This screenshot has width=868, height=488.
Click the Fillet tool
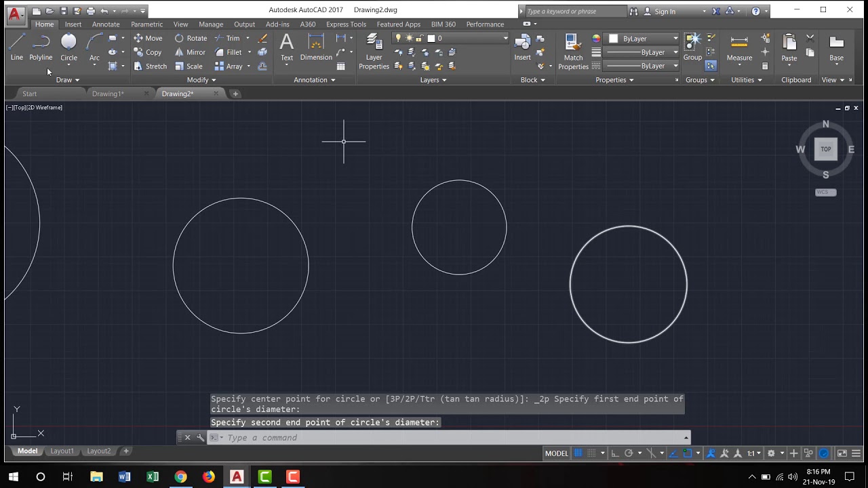pos(228,52)
